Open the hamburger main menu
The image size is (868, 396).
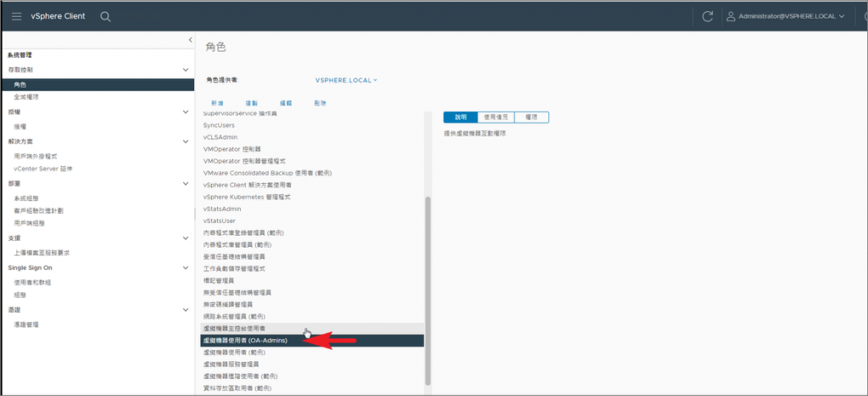[x=17, y=17]
